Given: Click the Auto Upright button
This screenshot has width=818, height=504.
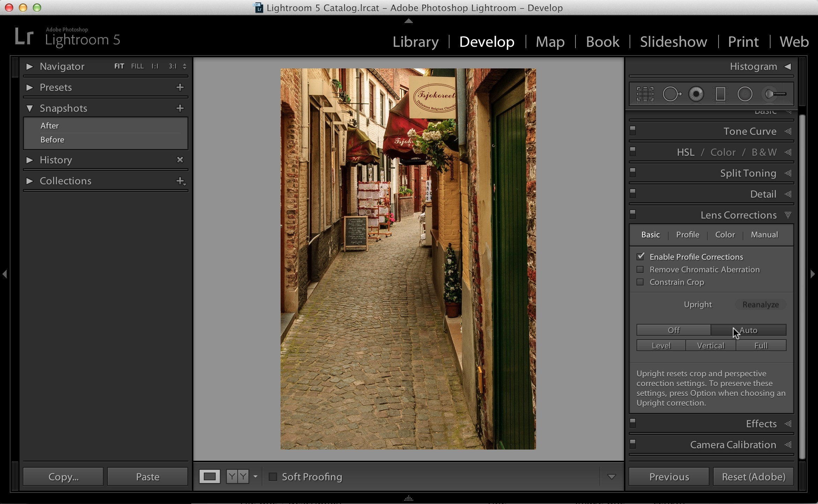Looking at the screenshot, I should click(x=749, y=330).
